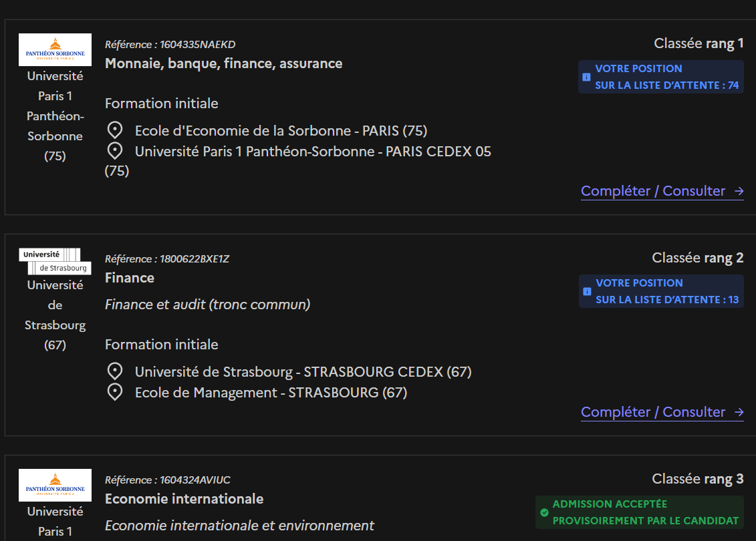
Task: Click reference number 1800622BXE1Z
Action: (167, 259)
